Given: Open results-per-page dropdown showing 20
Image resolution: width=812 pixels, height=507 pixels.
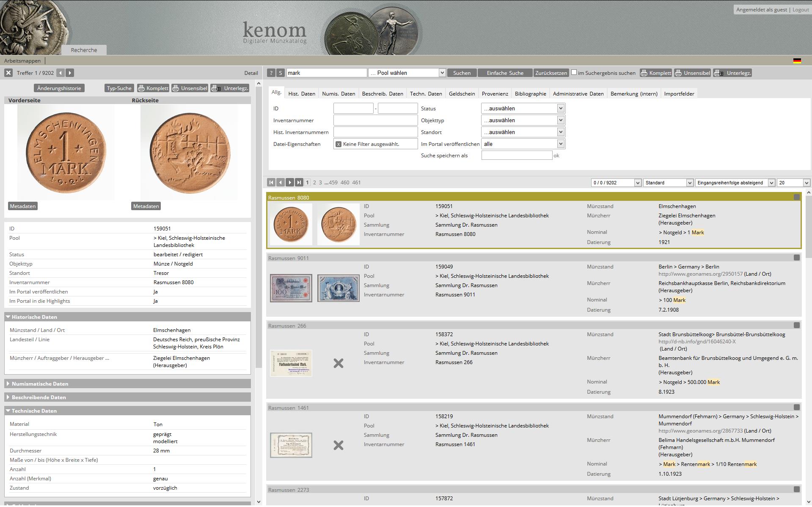Looking at the screenshot, I should 793,183.
